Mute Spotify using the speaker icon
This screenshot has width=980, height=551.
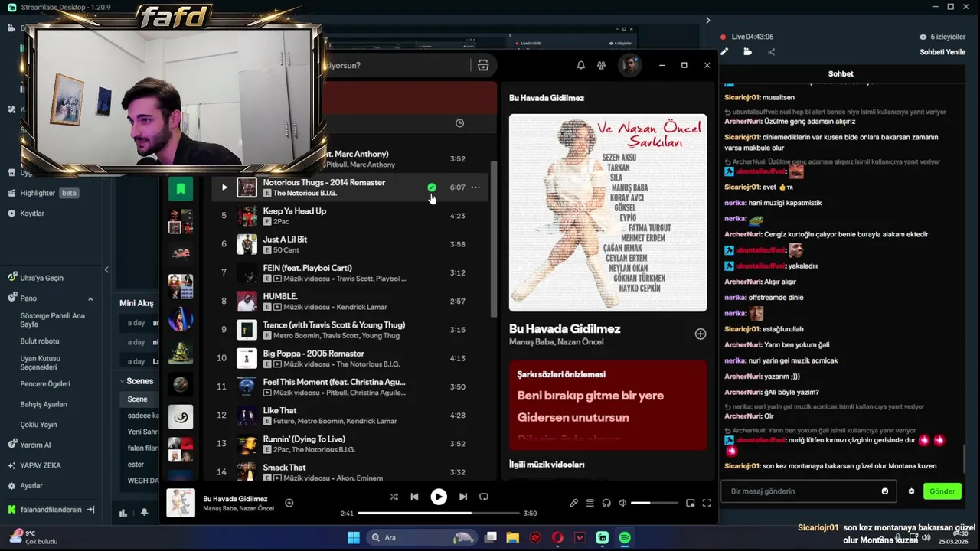pyautogui.click(x=622, y=503)
